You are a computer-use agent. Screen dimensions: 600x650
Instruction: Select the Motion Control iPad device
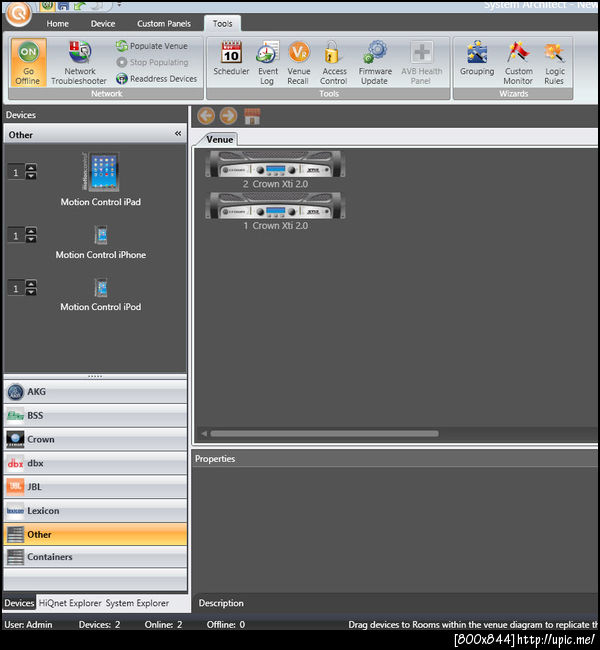click(101, 179)
